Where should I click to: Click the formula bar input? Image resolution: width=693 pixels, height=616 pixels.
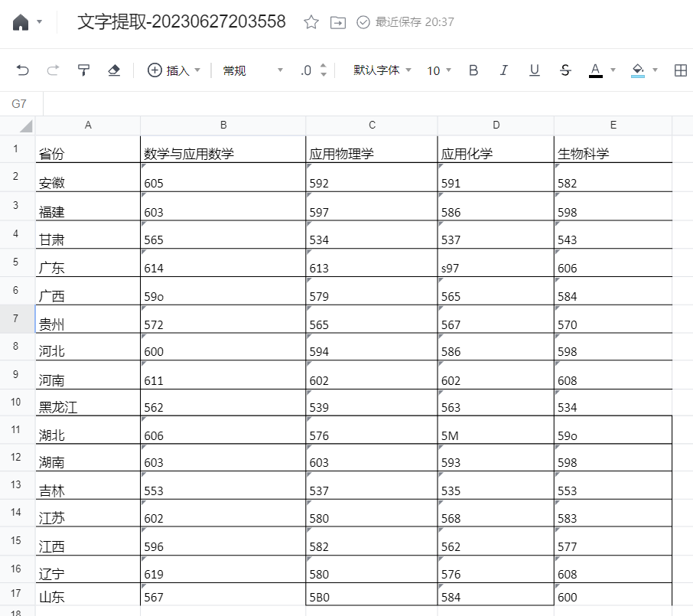tap(368, 104)
